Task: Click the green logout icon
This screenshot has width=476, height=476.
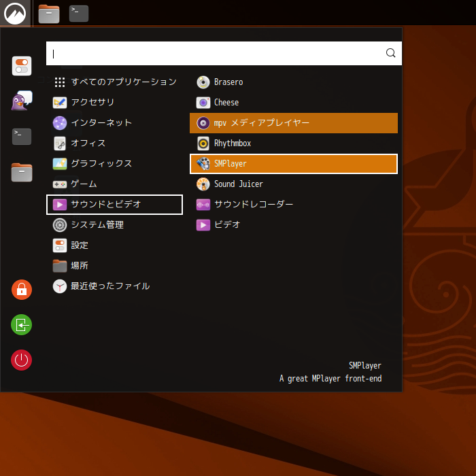Action: 22,325
